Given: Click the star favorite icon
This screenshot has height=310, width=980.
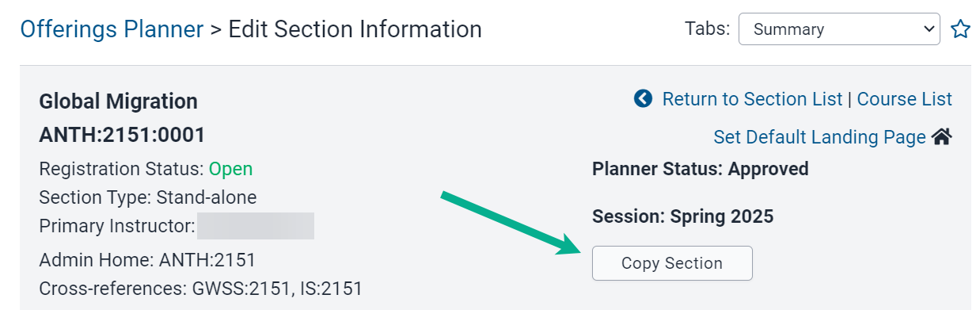Looking at the screenshot, I should click(x=960, y=29).
